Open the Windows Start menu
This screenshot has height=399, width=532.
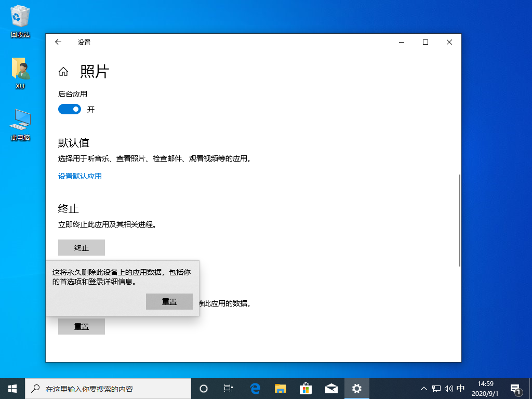(x=12, y=388)
